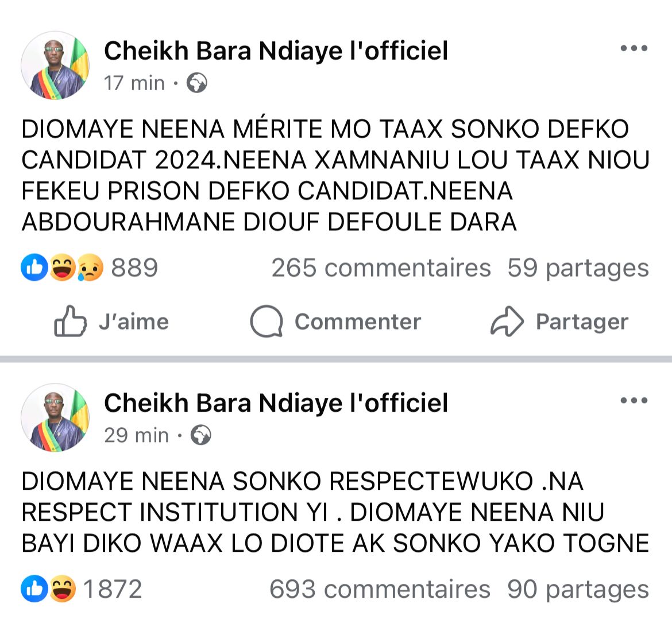View the 90 partages list
Image resolution: width=672 pixels, height=623 pixels.
tap(578, 590)
